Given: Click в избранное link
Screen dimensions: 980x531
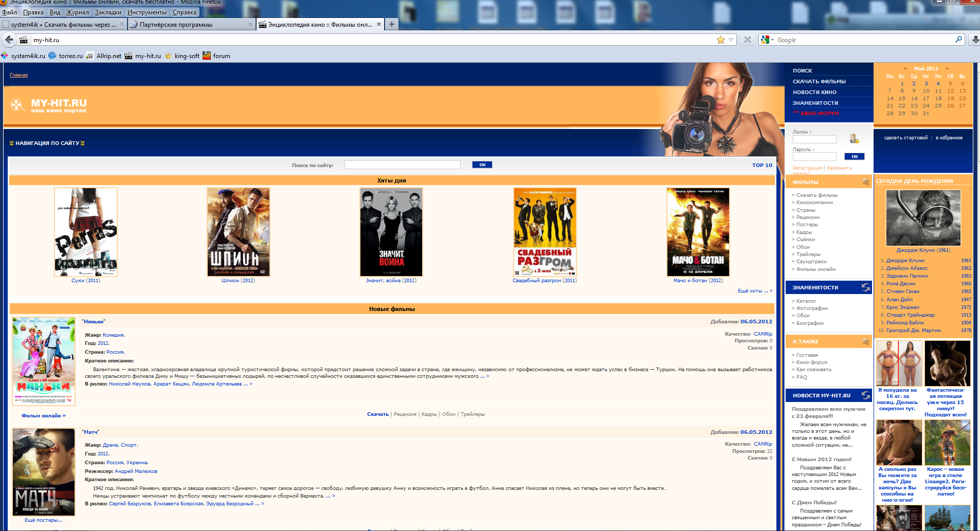Looking at the screenshot, I should coord(949,138).
